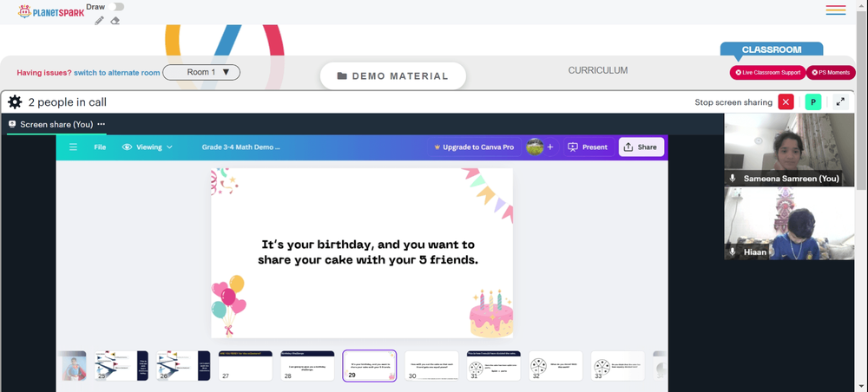Click the PlanetSpark logo
This screenshot has width=868, height=392.
[x=51, y=11]
